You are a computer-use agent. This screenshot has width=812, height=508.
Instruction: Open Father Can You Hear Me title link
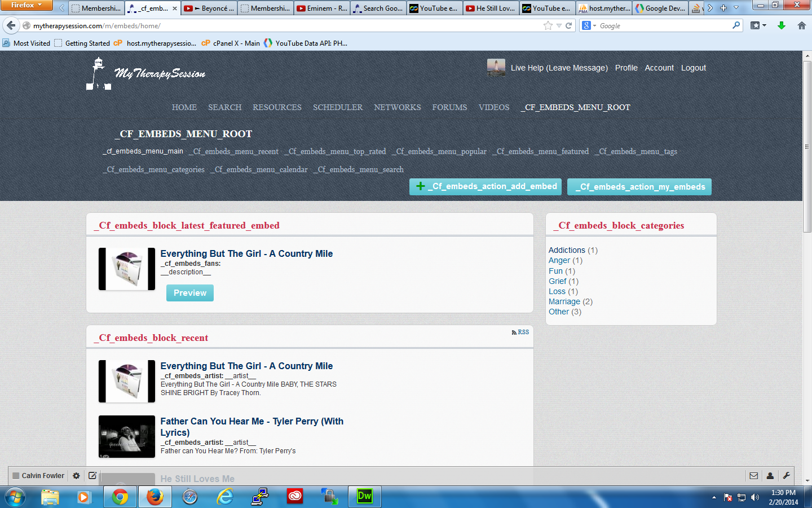click(x=252, y=427)
